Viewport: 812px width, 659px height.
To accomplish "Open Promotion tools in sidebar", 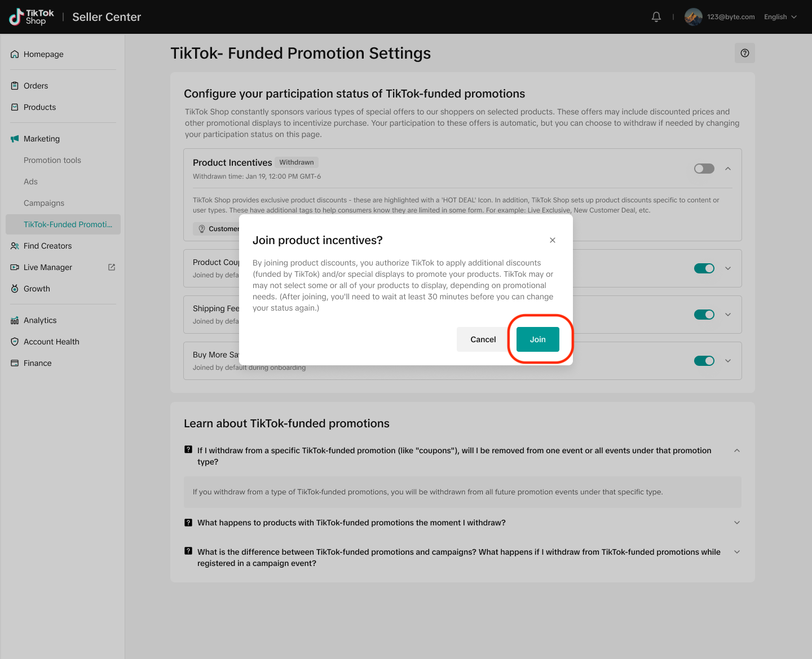I will 52,160.
